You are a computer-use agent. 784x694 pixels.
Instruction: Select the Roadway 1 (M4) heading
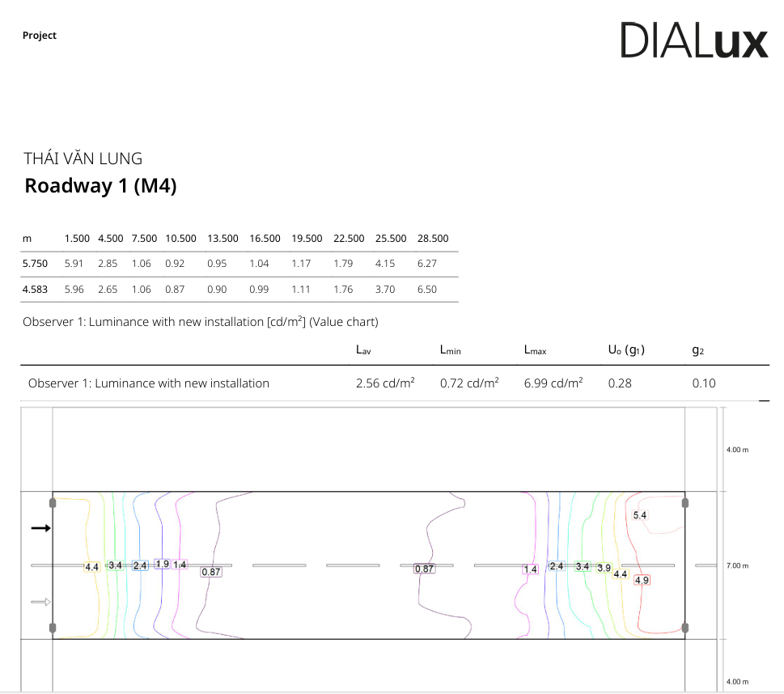coord(100,186)
